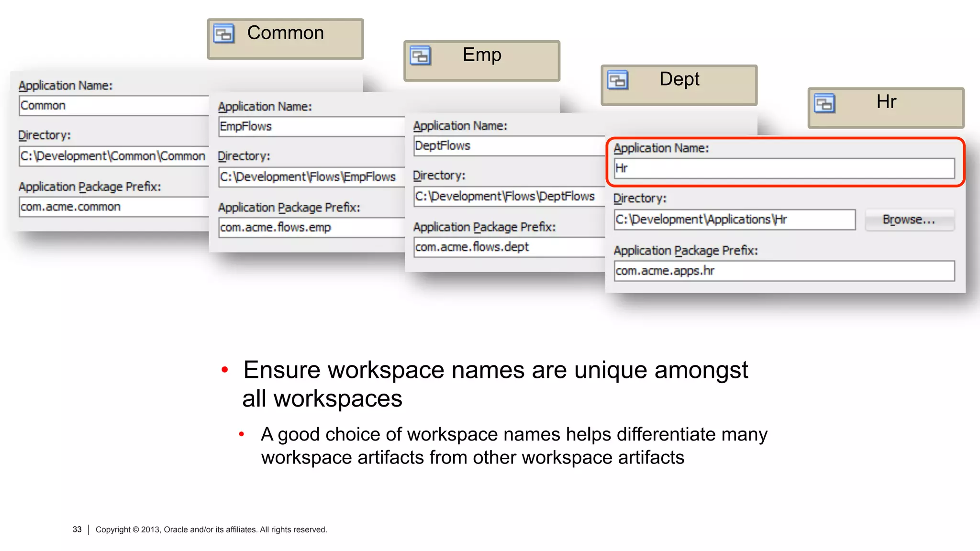This screenshot has height=551, width=980.
Task: Click 'Application Package Prefix:' label in Hr panel
Action: [x=686, y=251]
